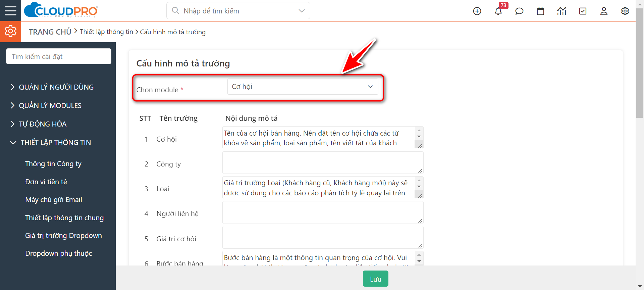
Task: Click description textarea for 'Giá trị cơ hội'
Action: click(323, 237)
